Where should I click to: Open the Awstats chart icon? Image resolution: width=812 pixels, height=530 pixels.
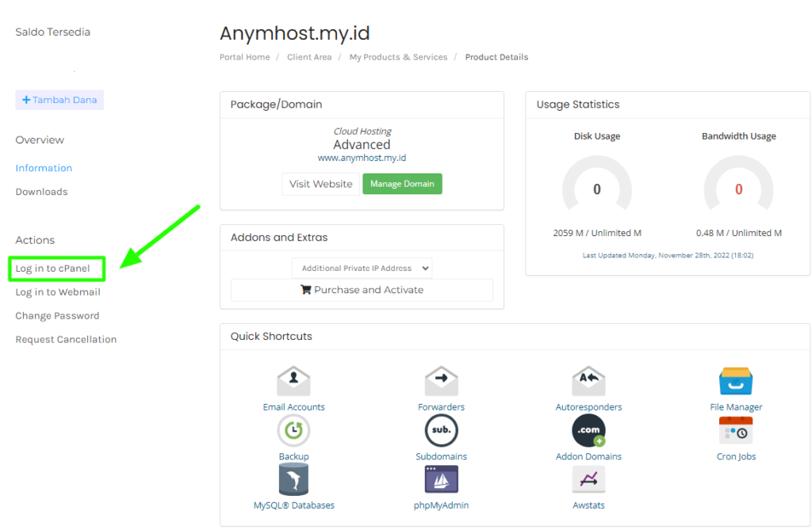588,480
